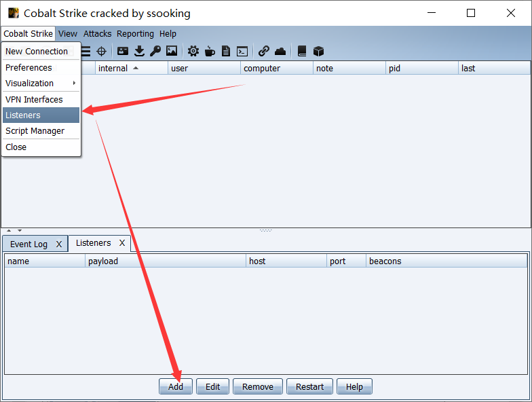Click the Add listener button
The height and width of the screenshot is (402, 532).
click(175, 387)
